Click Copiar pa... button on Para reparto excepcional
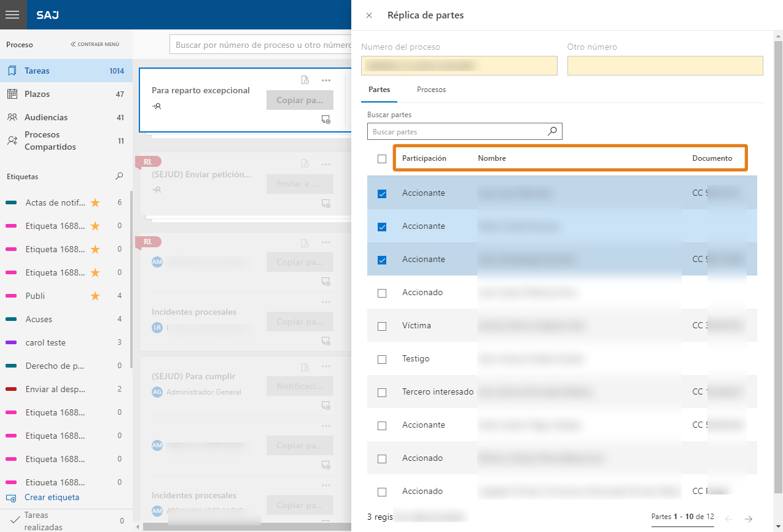Image resolution: width=783 pixels, height=532 pixels. coord(300,100)
